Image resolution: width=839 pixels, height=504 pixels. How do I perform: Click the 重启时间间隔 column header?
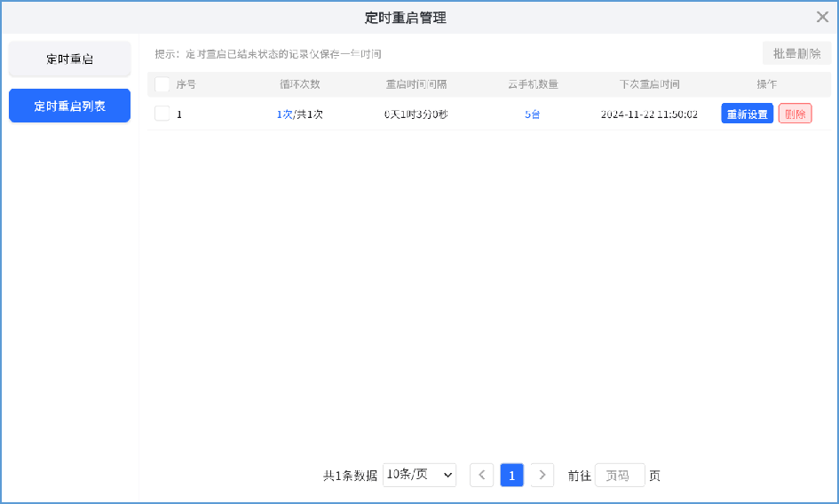pos(416,84)
